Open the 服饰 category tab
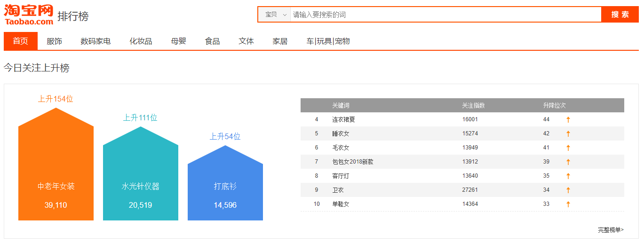The width and height of the screenshot is (644, 243). coord(55,41)
